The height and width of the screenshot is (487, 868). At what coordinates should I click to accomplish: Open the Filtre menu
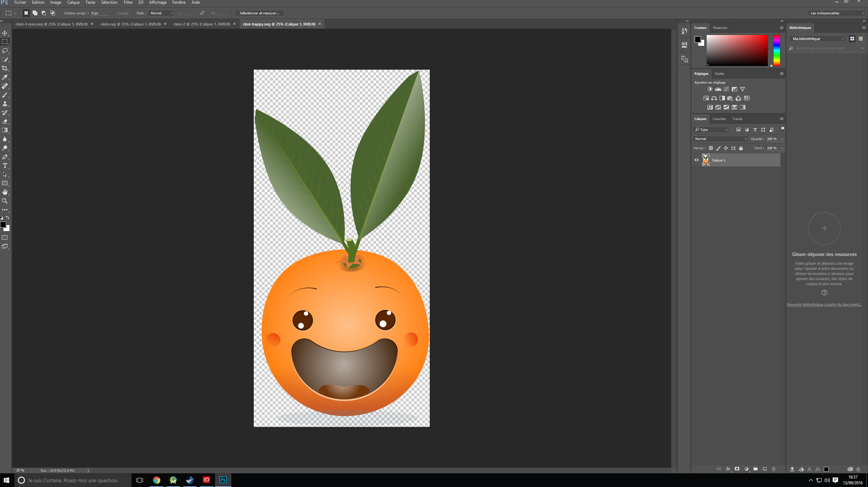(x=128, y=2)
